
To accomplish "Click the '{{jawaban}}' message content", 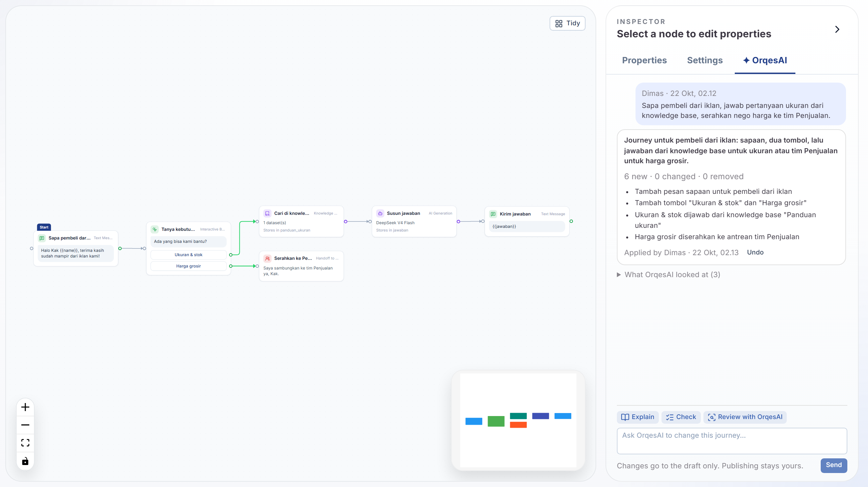I will tap(527, 227).
